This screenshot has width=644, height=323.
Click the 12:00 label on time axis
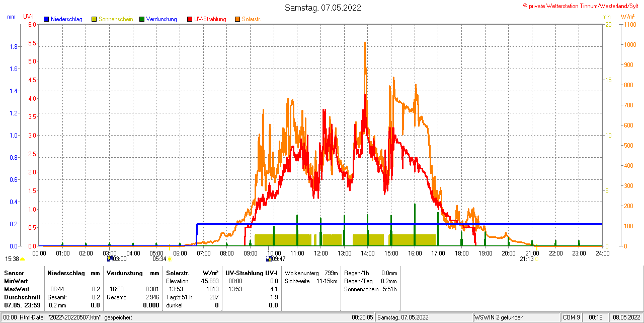(x=320, y=253)
